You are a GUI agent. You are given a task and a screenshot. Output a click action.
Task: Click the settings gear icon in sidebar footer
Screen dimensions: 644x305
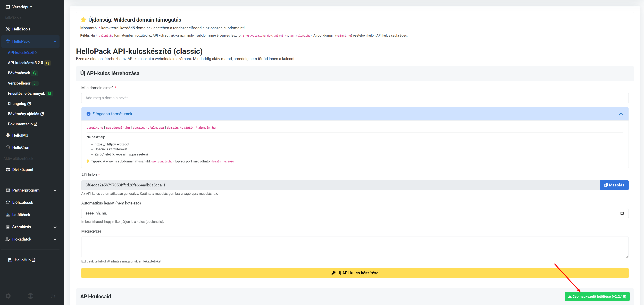click(8, 296)
